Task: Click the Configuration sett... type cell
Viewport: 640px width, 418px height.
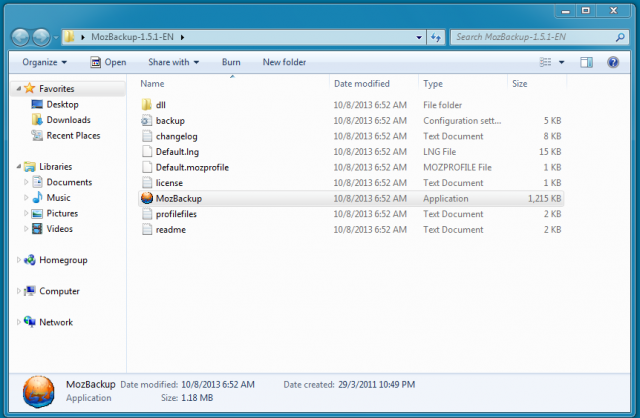Action: coord(462,121)
